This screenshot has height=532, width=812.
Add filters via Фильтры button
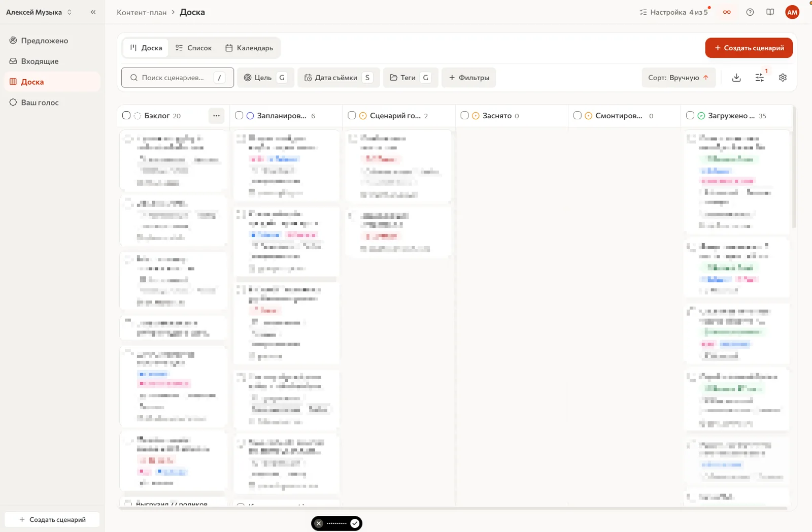point(469,78)
